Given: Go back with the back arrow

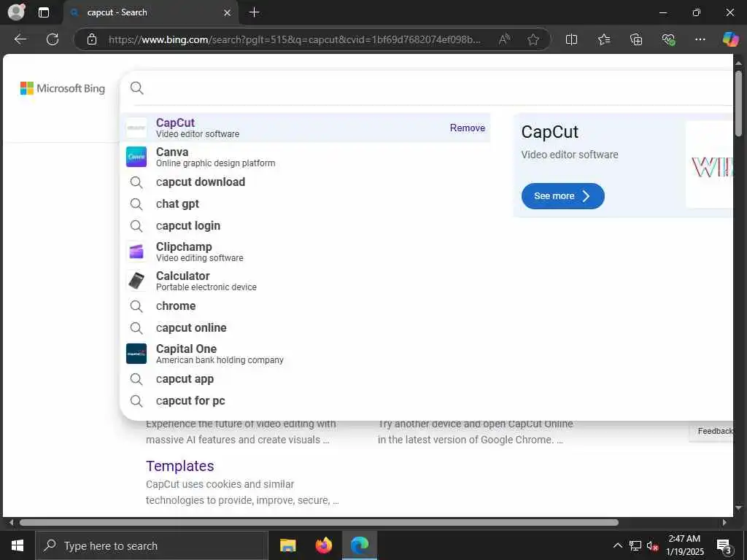Looking at the screenshot, I should point(20,39).
